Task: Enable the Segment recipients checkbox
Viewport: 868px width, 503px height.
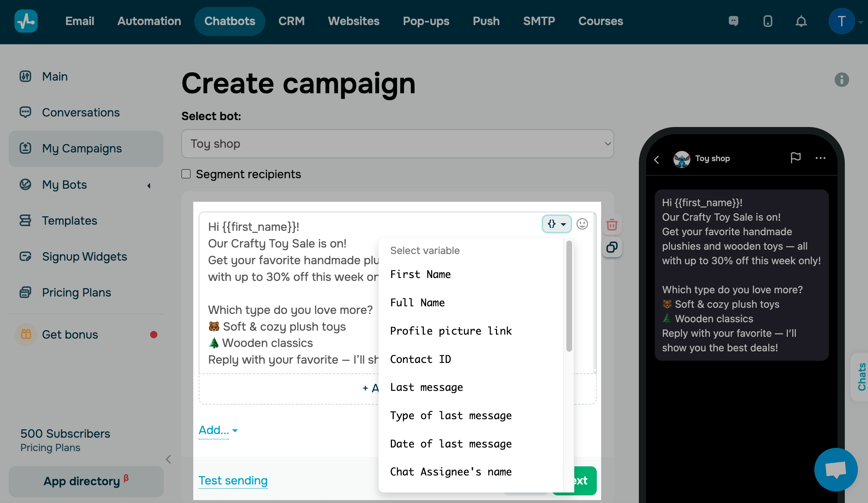Action: tap(186, 174)
